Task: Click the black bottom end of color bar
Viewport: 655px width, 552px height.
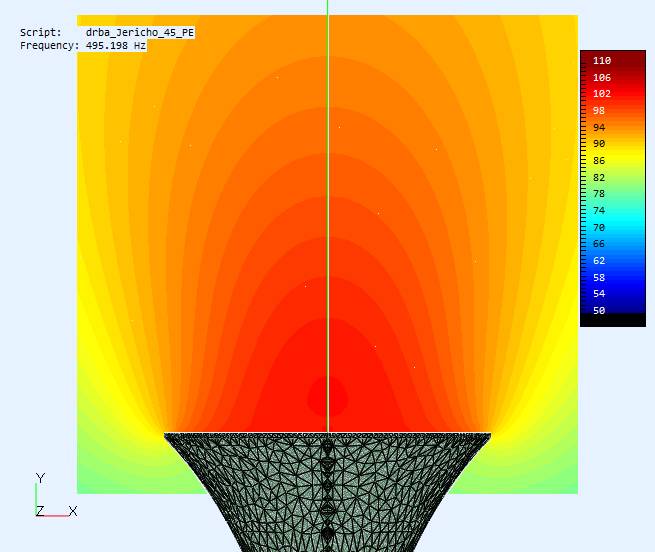Action: (613, 320)
